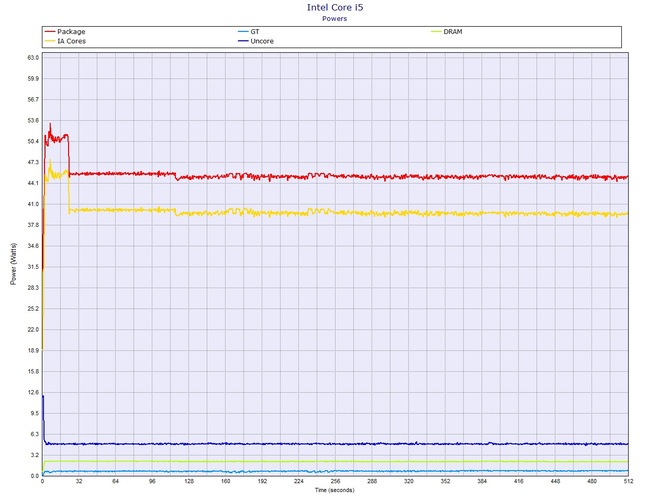Click the 28.3 y-axis value
670x502 pixels.
tap(33, 288)
